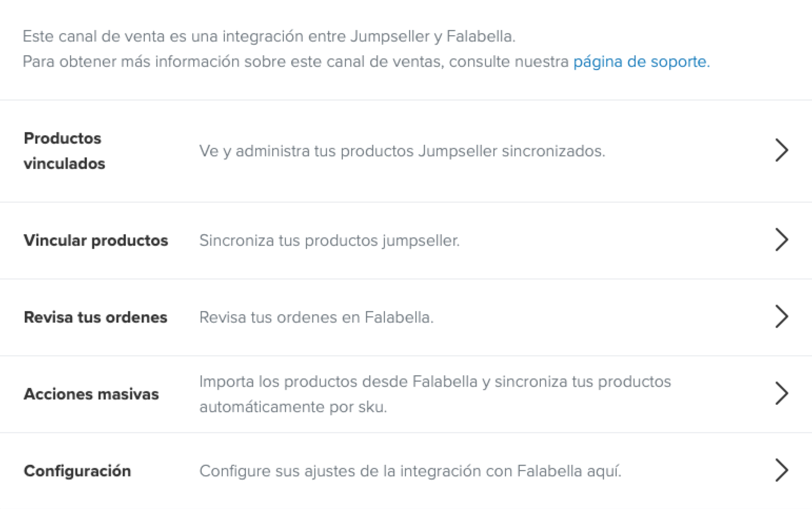812x509 pixels.
Task: Select the 'Productos vinculados' heading
Action: coord(64,151)
